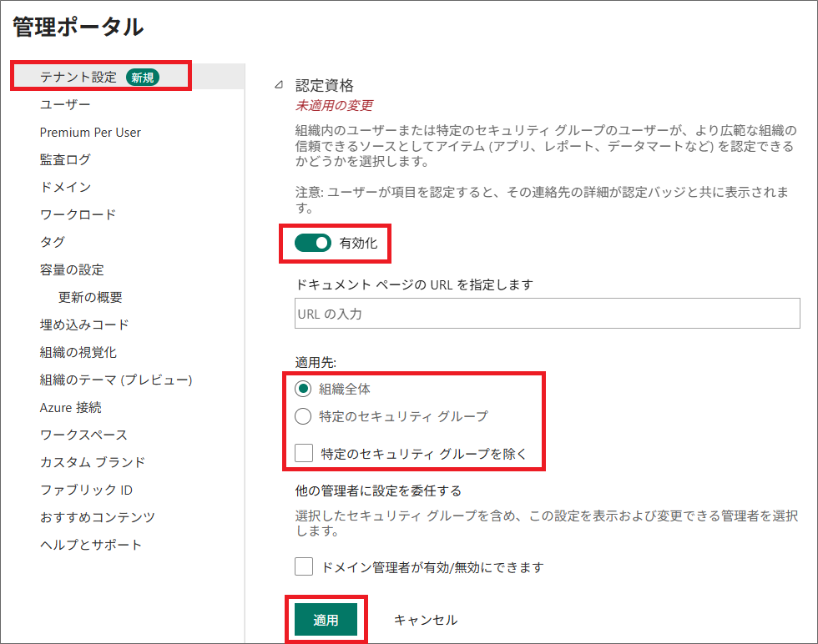Open the Premium Per User page
The image size is (818, 644).
point(90,132)
